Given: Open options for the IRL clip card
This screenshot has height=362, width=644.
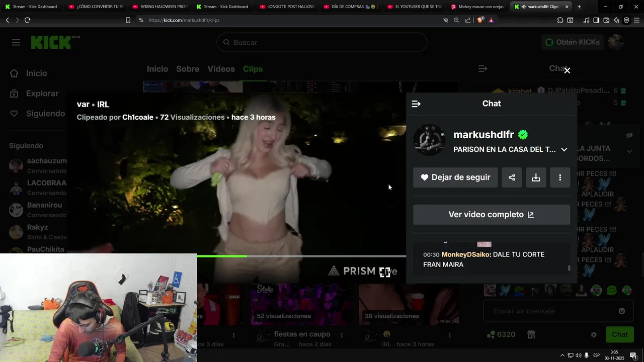Looking at the screenshot, I should 449,335.
